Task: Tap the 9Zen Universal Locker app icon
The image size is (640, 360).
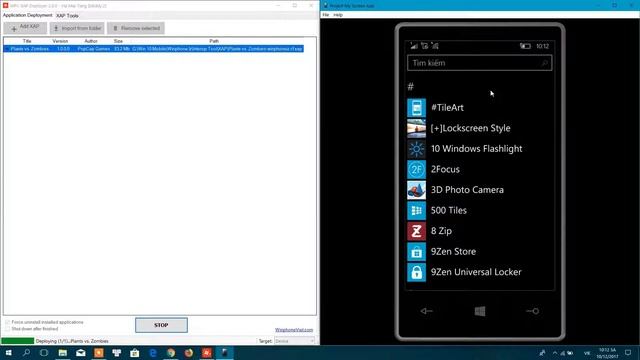Action: click(x=416, y=272)
